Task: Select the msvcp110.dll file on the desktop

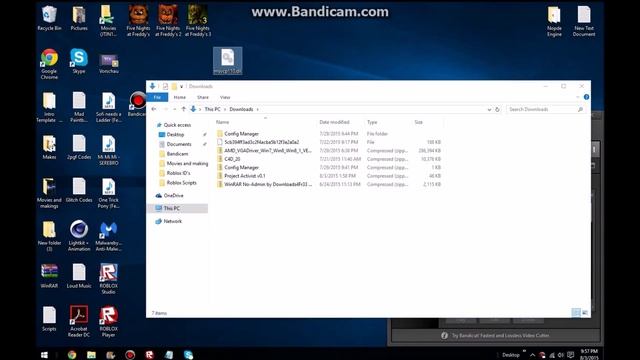Action: 227,61
